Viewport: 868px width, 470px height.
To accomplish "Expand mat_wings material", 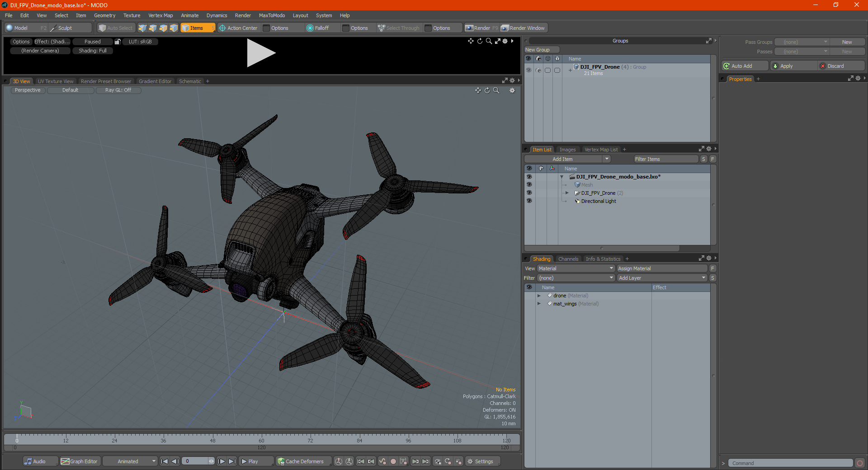I will [539, 304].
